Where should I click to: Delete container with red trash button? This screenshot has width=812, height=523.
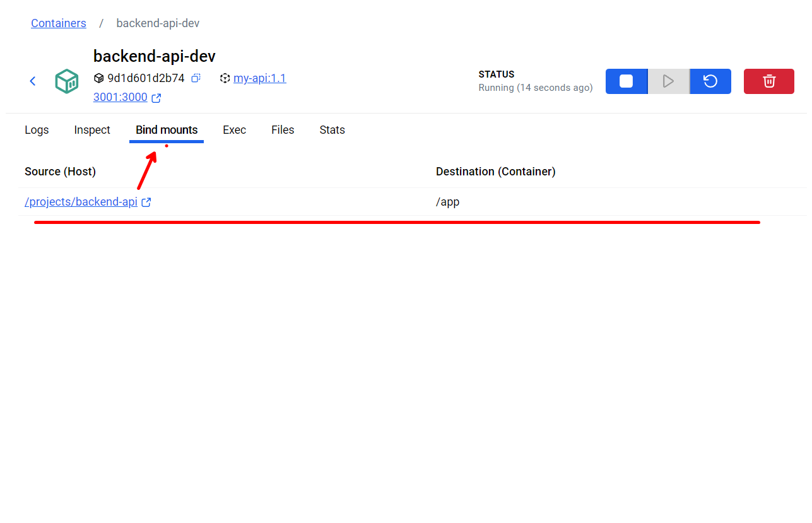click(x=768, y=81)
